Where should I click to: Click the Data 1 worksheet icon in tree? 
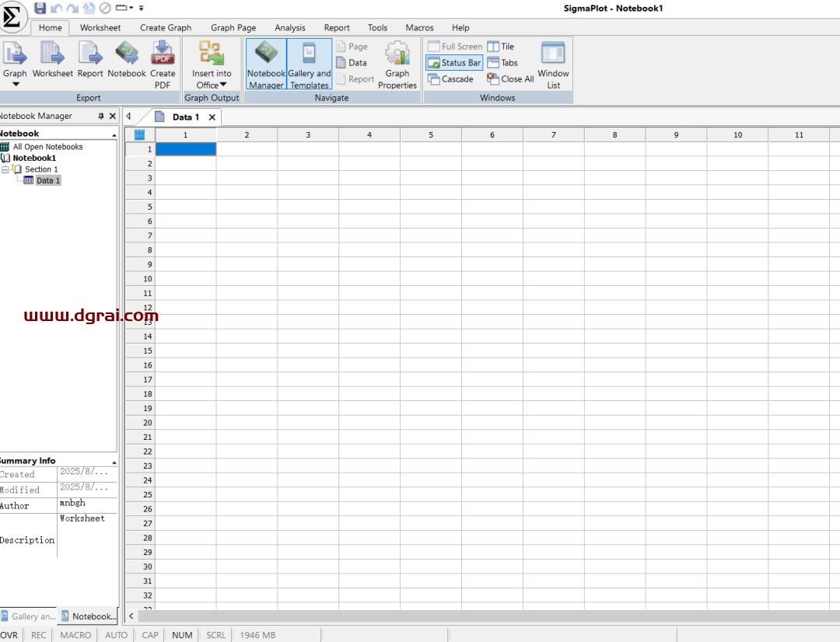tap(29, 180)
